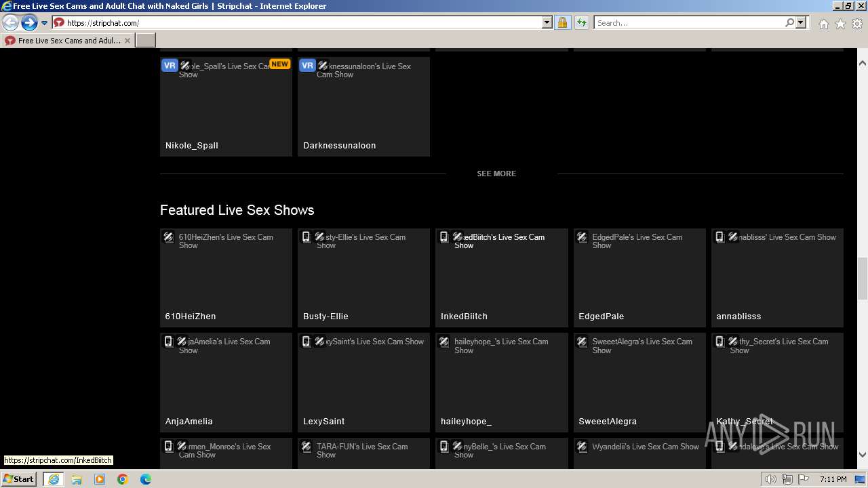Viewport: 868px width, 488px height.
Task: Click the NEW badge on the Nikole_Spall tile
Action: 279,64
